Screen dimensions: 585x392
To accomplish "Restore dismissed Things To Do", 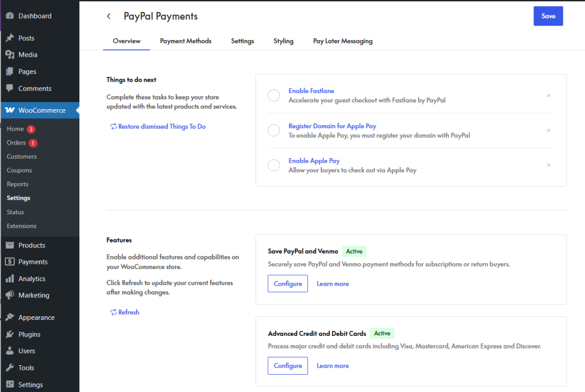I will (x=158, y=126).
